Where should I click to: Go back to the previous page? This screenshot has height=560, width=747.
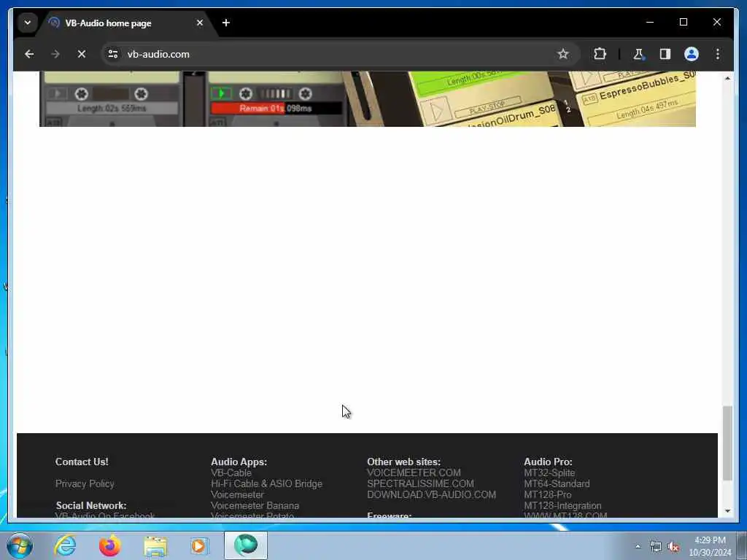point(29,54)
